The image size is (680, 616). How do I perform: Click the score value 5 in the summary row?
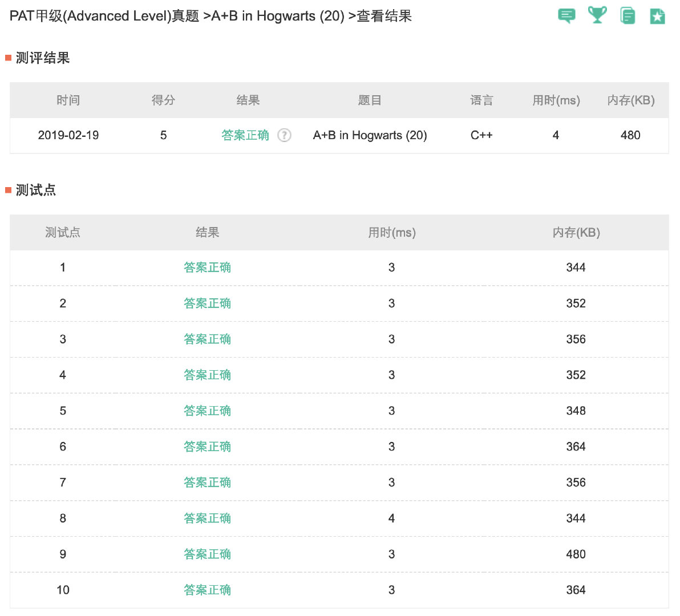coord(164,135)
